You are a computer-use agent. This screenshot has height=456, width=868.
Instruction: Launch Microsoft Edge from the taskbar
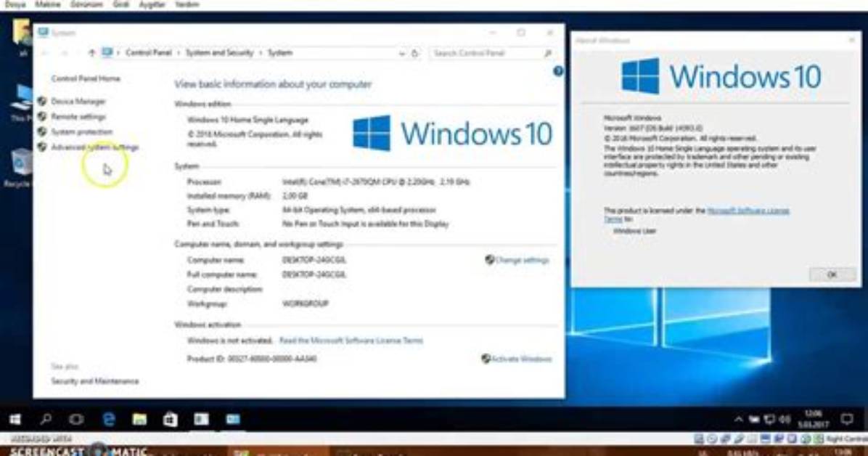tap(109, 420)
